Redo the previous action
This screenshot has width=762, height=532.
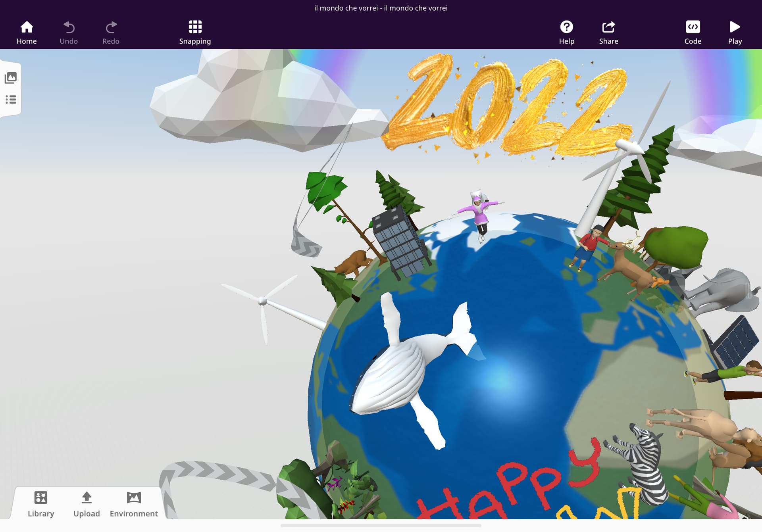111,33
